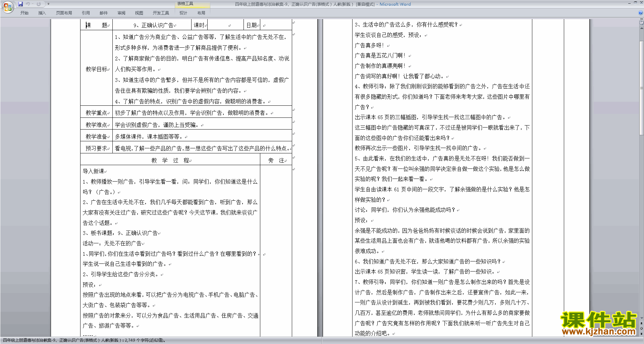Image resolution: width=644 pixels, height=344 pixels.
Task: Click the 2、引导学生给这些广告分分类 line
Action: [x=121, y=274]
